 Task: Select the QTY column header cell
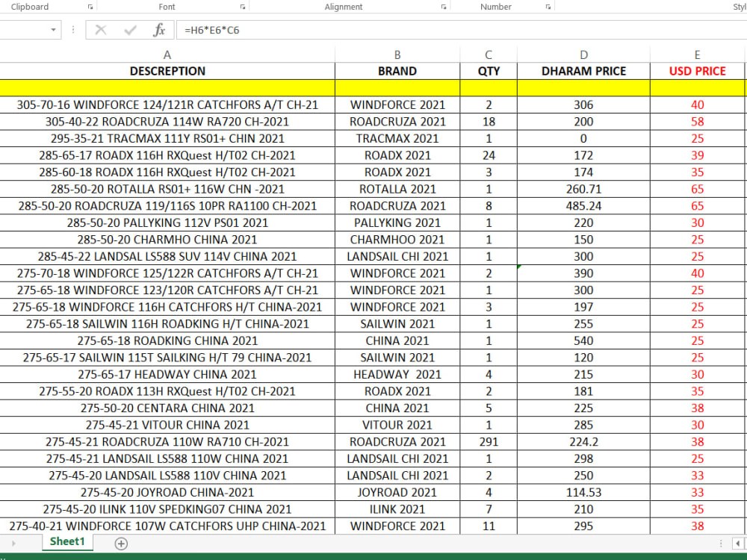click(488, 71)
